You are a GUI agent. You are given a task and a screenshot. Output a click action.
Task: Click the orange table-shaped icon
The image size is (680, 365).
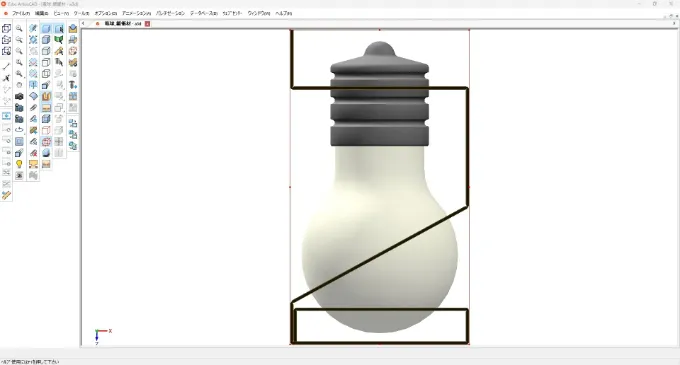(x=33, y=164)
